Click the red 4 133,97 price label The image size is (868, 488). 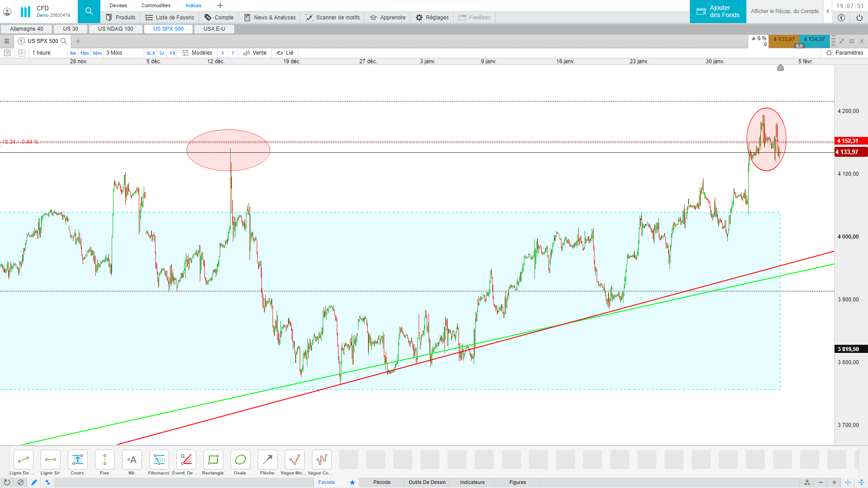(x=850, y=152)
